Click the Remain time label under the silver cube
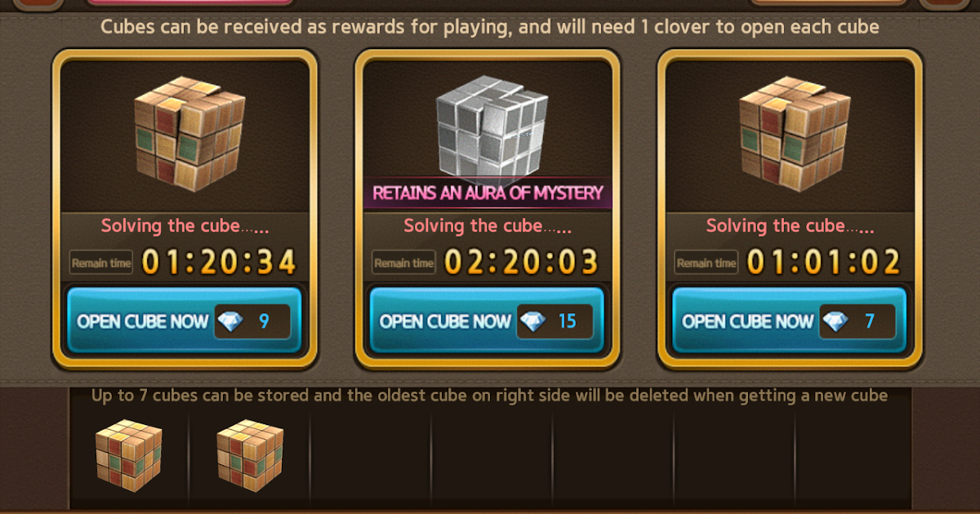 403,263
